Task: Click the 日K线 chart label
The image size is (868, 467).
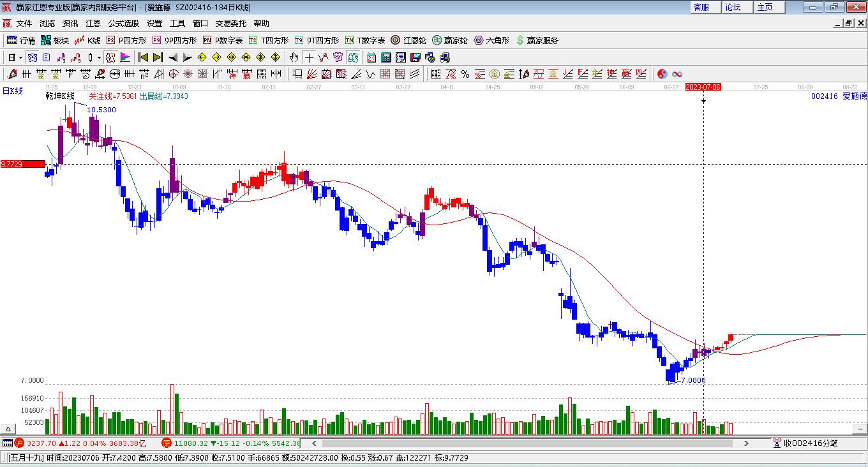Action: click(12, 91)
